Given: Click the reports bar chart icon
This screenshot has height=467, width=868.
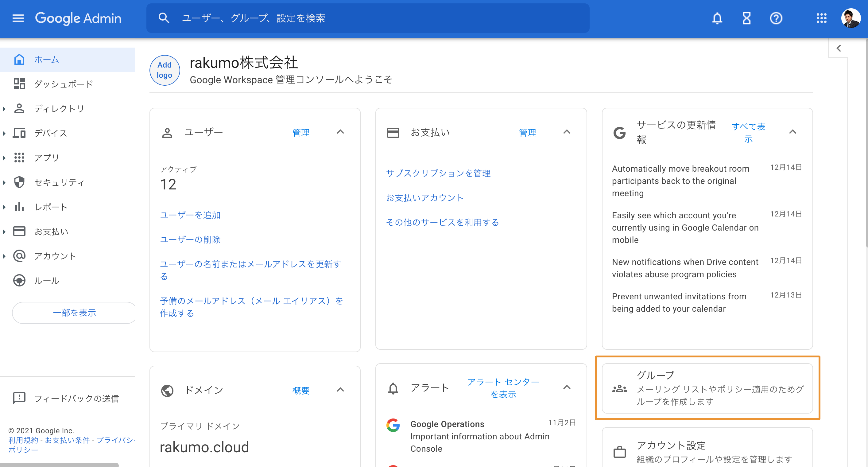Looking at the screenshot, I should 19,207.
